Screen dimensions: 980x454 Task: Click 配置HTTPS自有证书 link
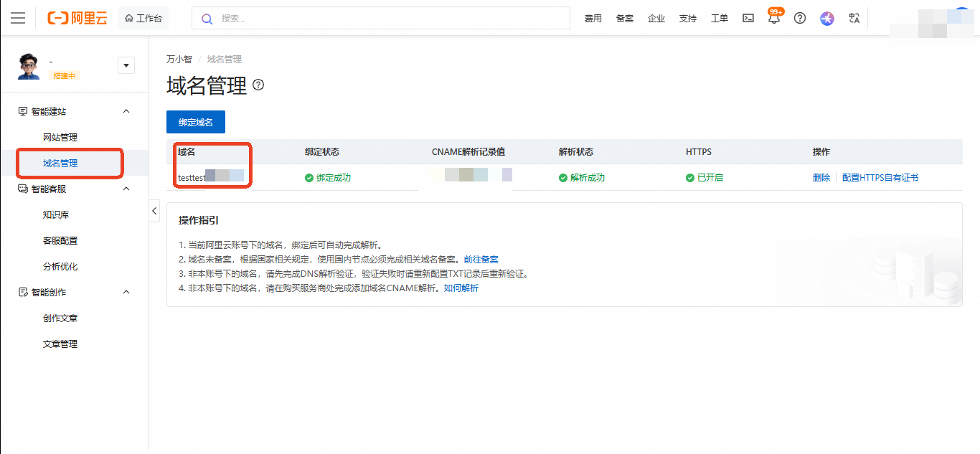880,178
